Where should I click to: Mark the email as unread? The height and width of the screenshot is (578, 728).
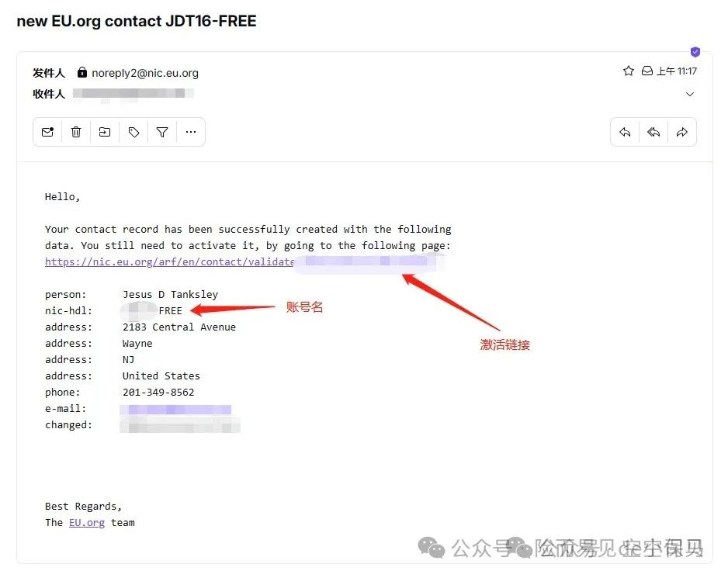[48, 133]
